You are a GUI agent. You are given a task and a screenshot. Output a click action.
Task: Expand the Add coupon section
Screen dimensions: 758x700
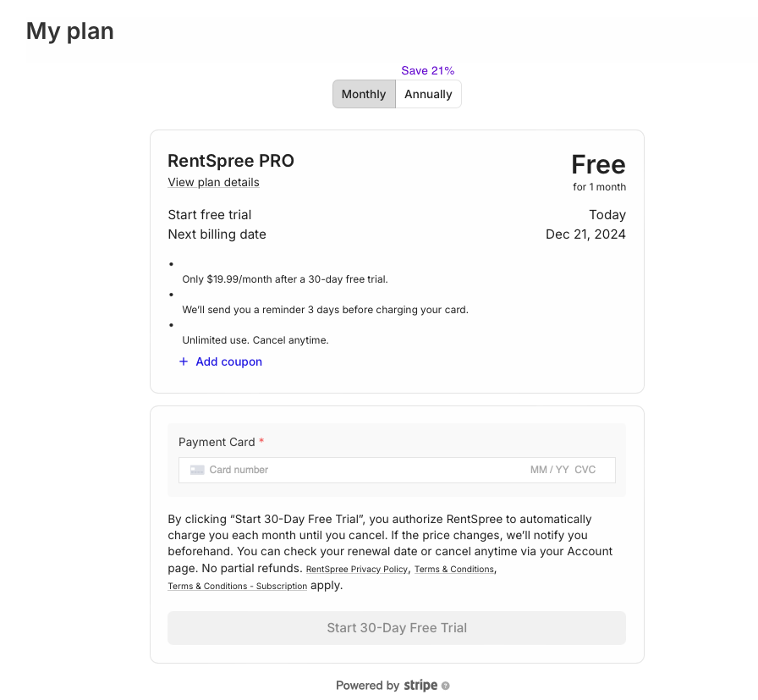tap(221, 361)
